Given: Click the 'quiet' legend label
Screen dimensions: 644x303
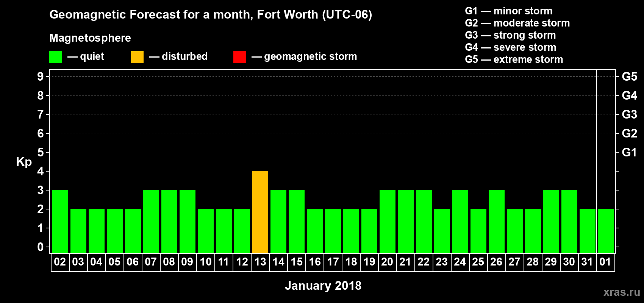Looking at the screenshot, I should (92, 56).
